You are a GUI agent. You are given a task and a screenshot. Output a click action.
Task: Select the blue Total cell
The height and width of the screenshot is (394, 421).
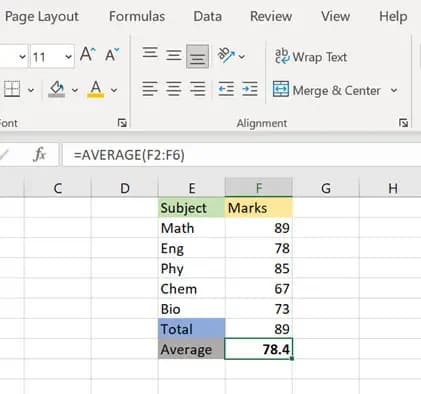[x=192, y=329]
